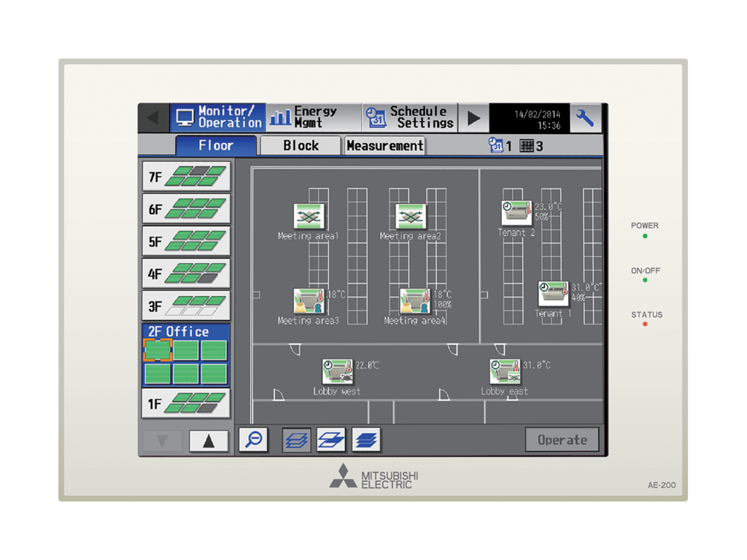This screenshot has width=747, height=560.
Task: Select the Lobby west unit icon
Action: coord(338,370)
